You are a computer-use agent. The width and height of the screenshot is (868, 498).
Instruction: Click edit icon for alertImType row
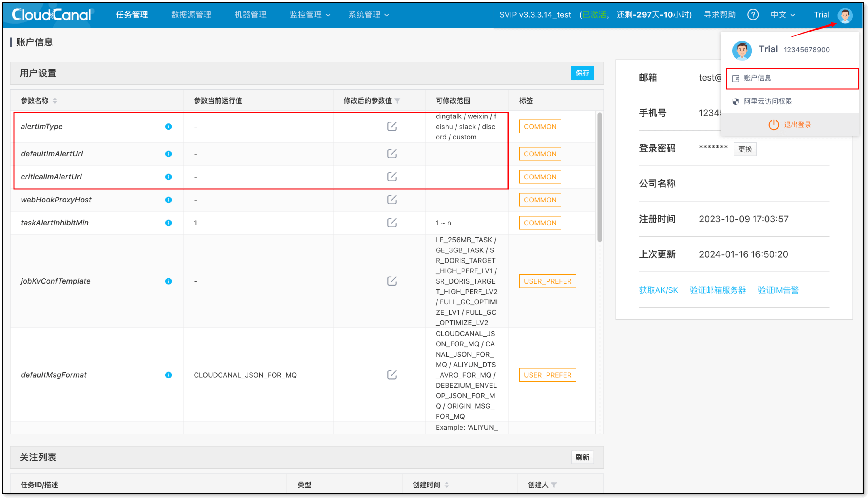(392, 126)
